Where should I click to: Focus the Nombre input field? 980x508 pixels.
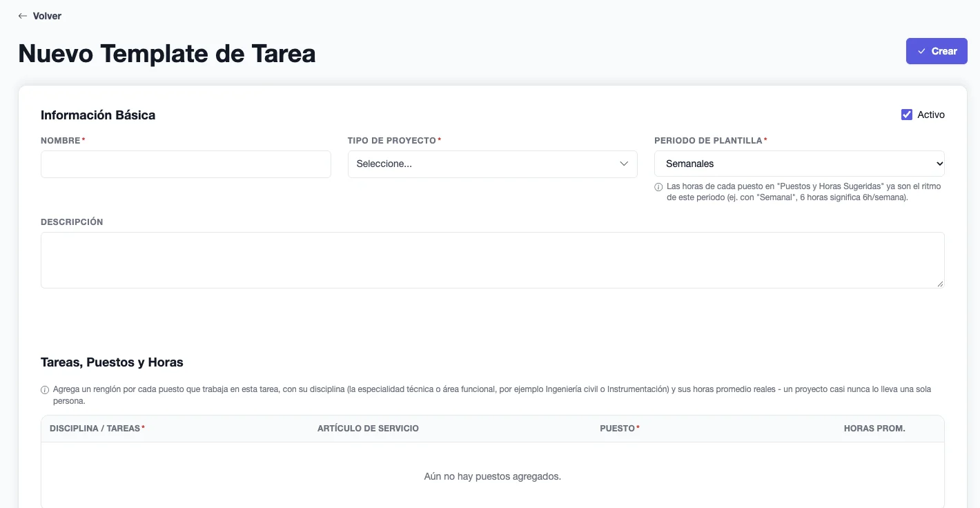[x=186, y=164]
